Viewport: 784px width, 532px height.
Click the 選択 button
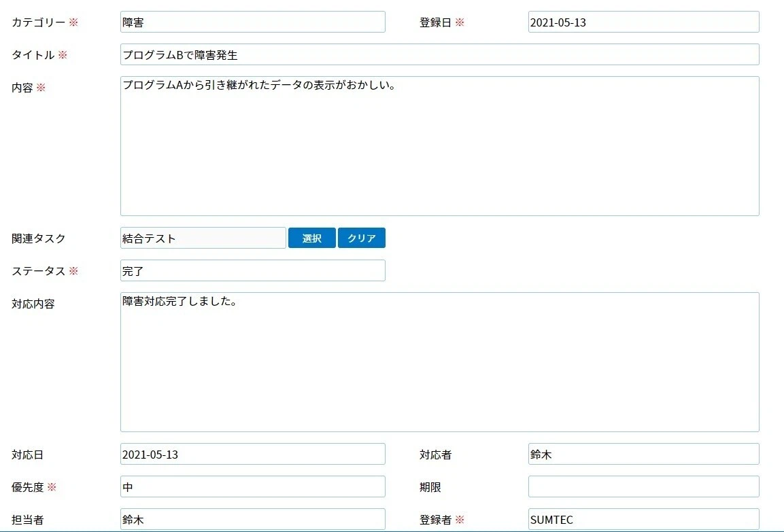(x=312, y=238)
